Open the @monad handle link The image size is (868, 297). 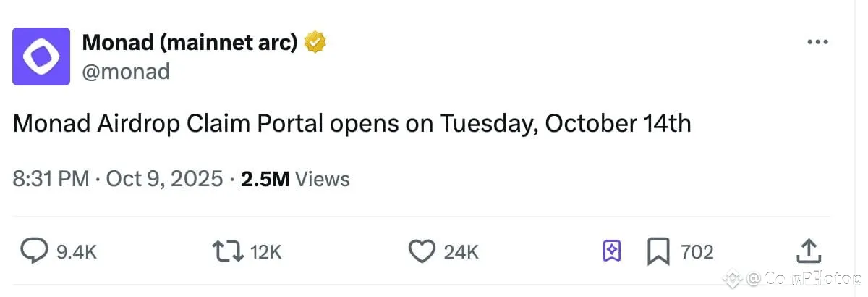(x=126, y=71)
